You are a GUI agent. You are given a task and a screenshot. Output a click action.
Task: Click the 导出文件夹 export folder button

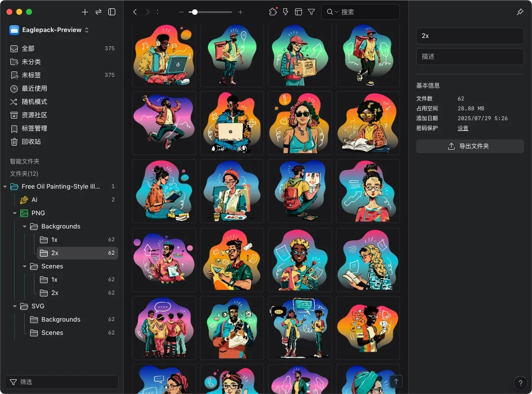(469, 146)
